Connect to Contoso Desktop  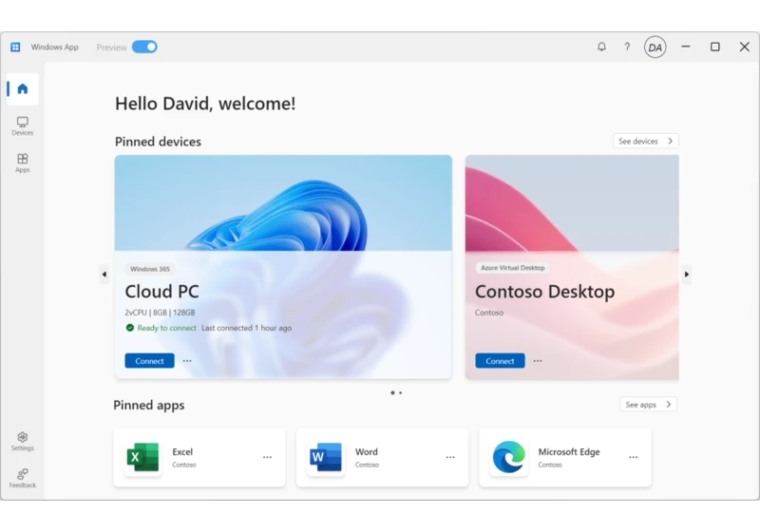[500, 361]
